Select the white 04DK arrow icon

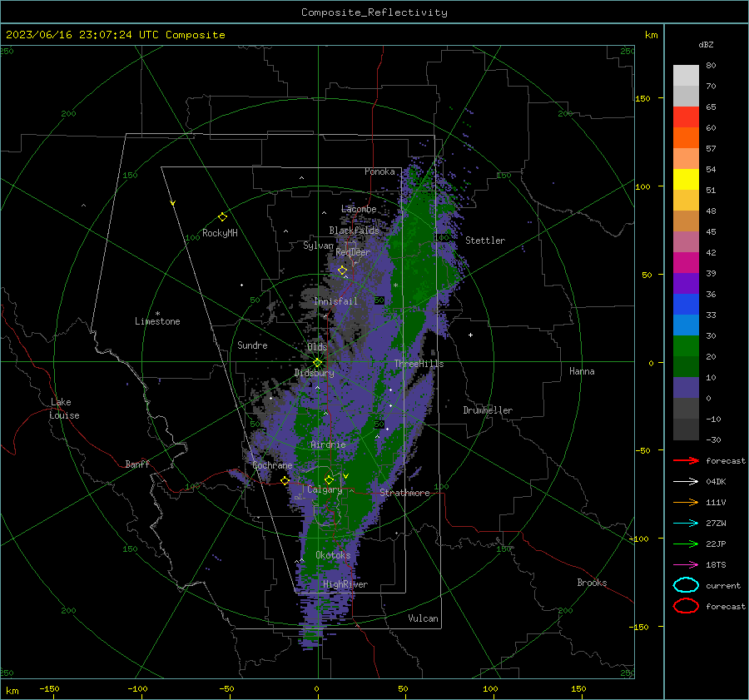point(686,481)
